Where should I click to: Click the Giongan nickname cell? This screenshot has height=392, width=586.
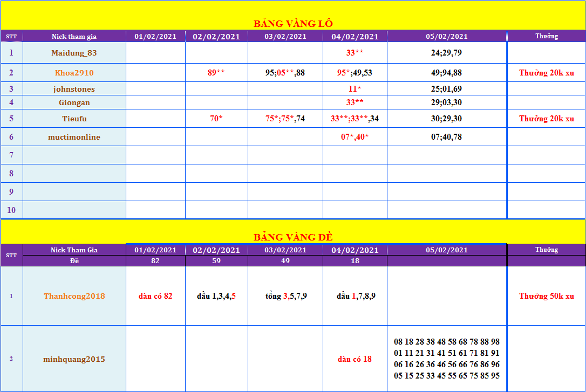(74, 102)
